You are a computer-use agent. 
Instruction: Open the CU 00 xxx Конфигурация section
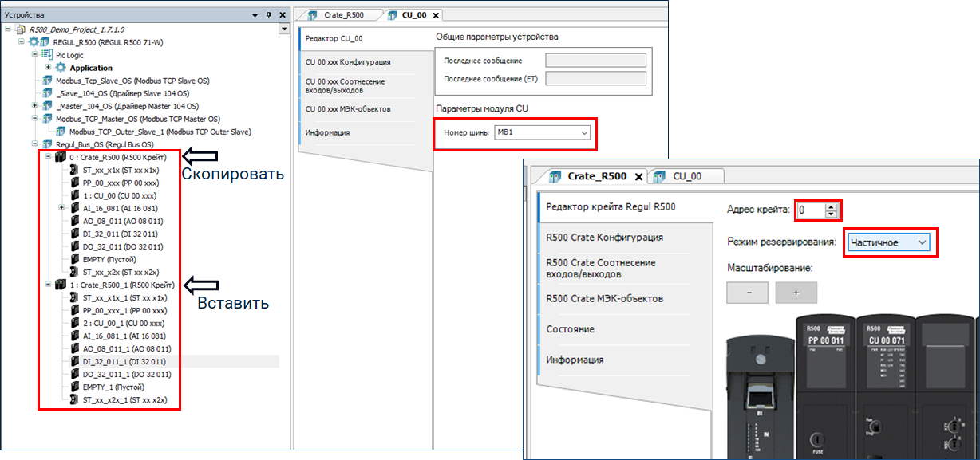(348, 61)
